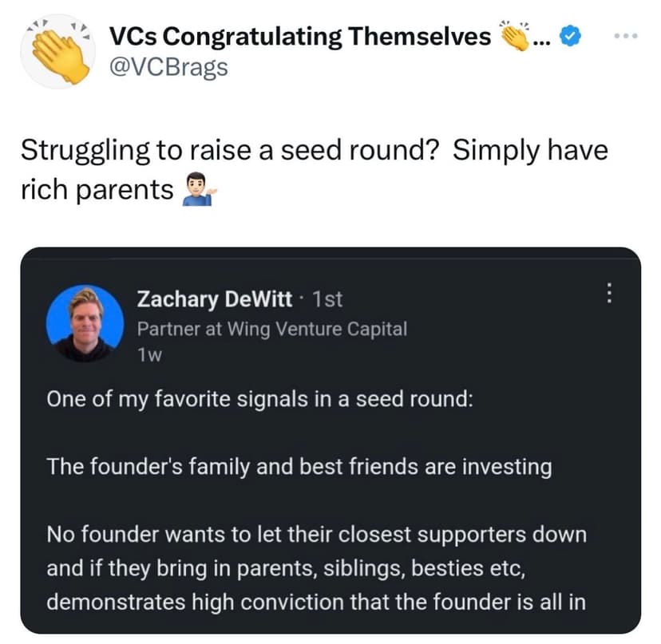
Task: Click the words 'Simply have' in tweet
Action: point(530,150)
